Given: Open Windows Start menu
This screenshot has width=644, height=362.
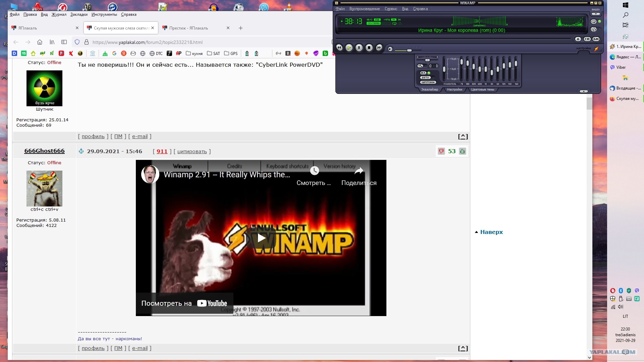Looking at the screenshot, I should (625, 5).
